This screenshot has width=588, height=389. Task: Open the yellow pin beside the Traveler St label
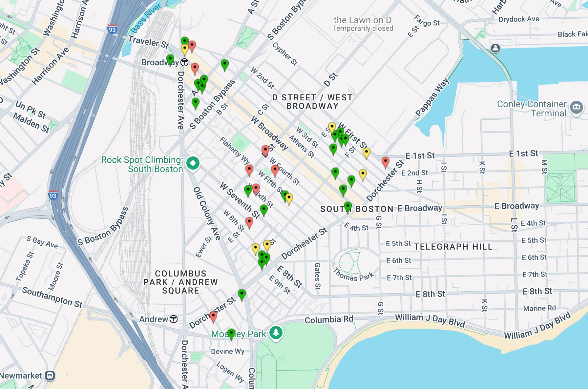(185, 50)
